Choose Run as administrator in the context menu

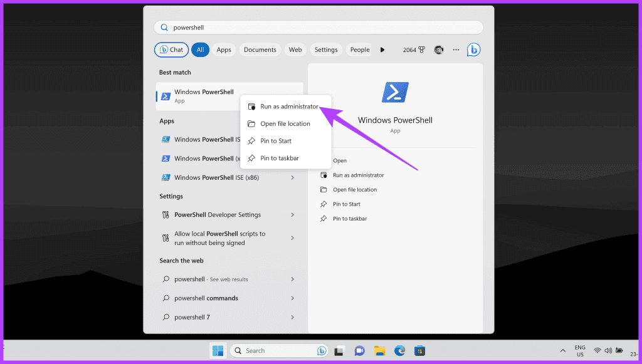(x=286, y=107)
